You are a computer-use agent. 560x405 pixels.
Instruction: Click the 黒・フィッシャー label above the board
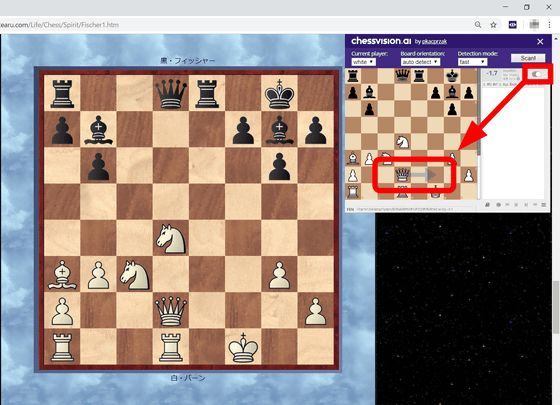(x=188, y=61)
